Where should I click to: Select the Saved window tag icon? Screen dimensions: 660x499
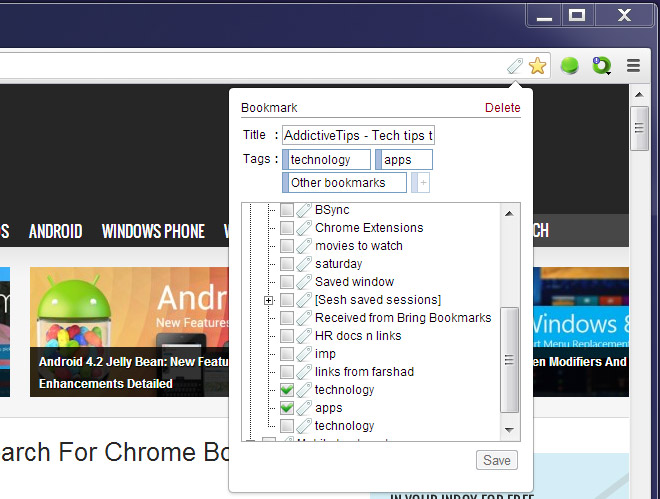pyautogui.click(x=304, y=281)
